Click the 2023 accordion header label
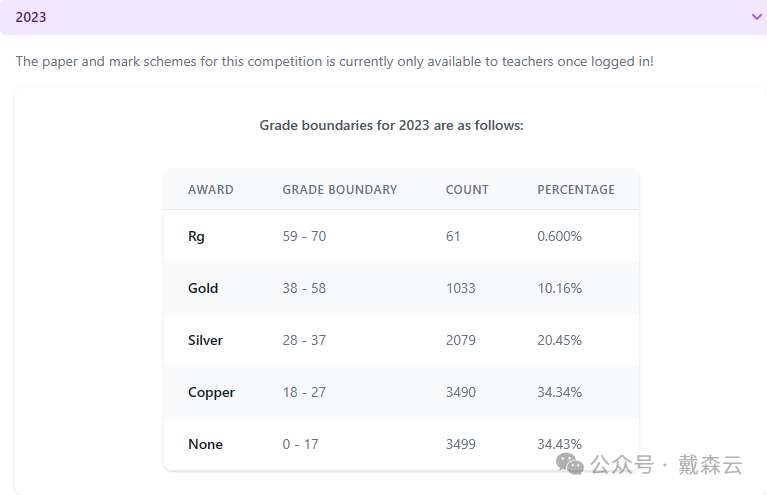Screen dimensions: 767x495 point(31,17)
